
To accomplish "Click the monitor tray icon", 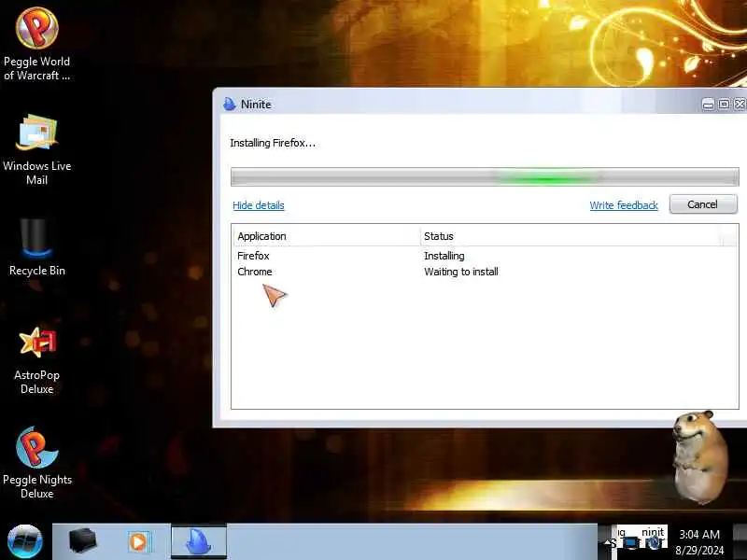I will (631, 542).
